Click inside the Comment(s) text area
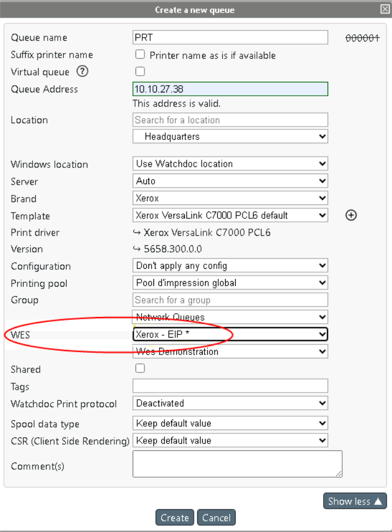This screenshot has height=532, width=392. pyautogui.click(x=237, y=464)
